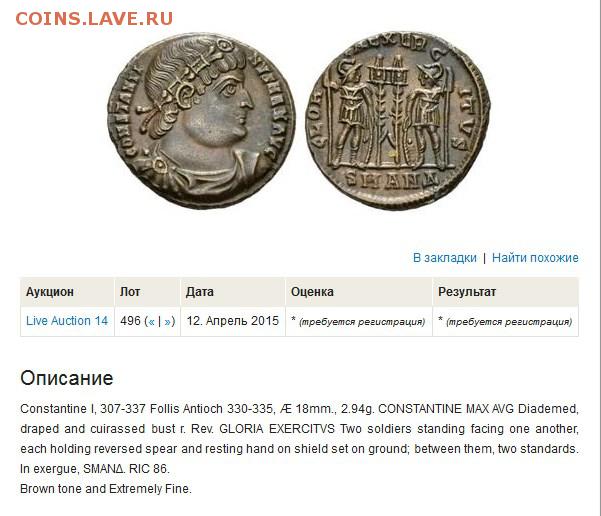Click registration notice under Результат column
This screenshot has width=601, height=516.
click(x=505, y=321)
